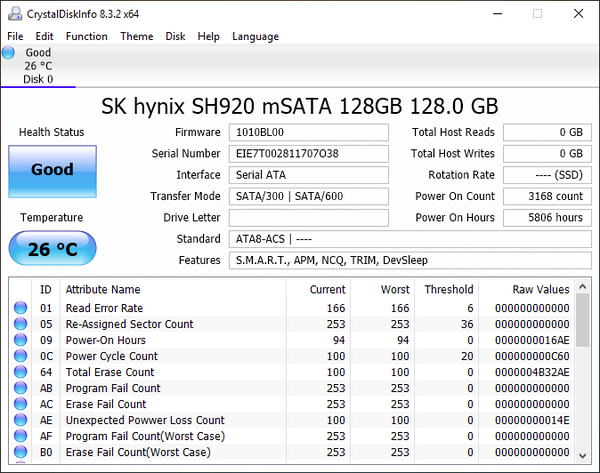Click the Firmware field 1010BL00
The width and height of the screenshot is (600, 473).
[x=309, y=132]
